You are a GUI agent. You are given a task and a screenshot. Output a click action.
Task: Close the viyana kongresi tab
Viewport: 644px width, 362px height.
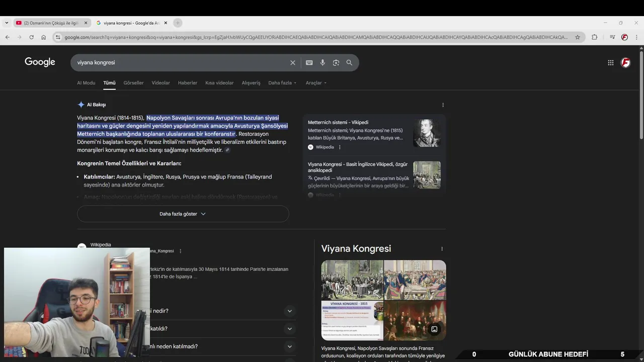pos(166,23)
